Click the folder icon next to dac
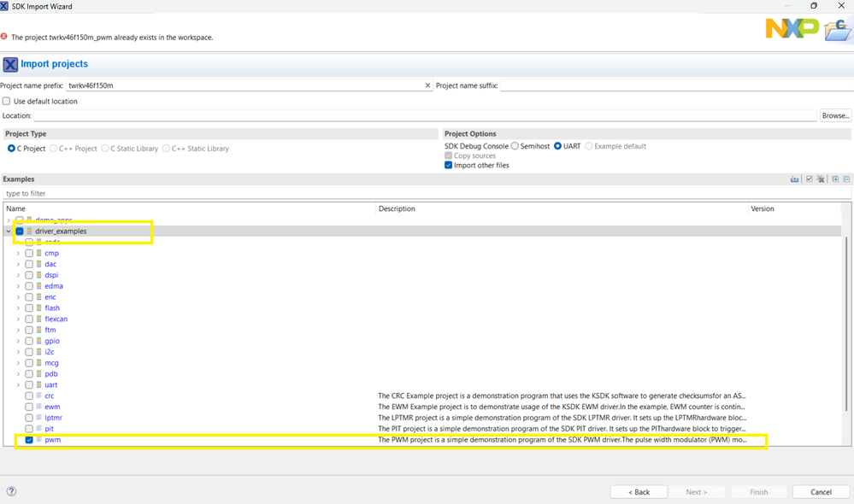 pos(39,264)
